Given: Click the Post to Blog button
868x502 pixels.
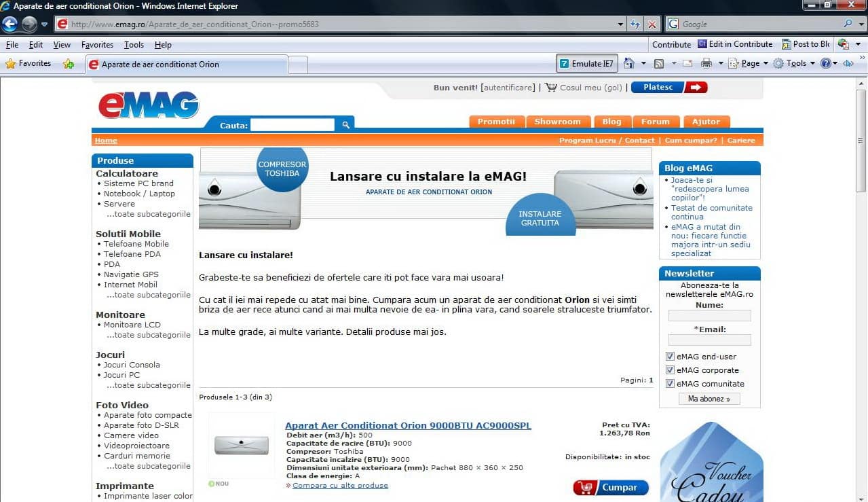Looking at the screenshot, I should [806, 44].
